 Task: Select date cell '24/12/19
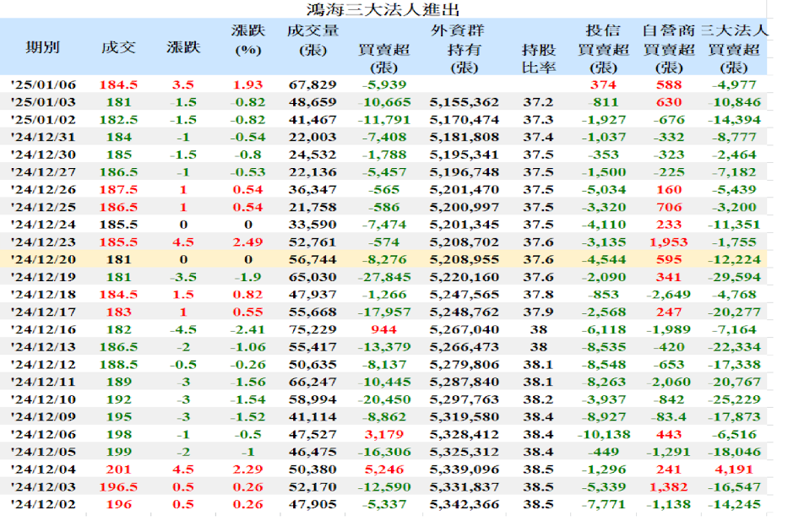[x=43, y=277]
